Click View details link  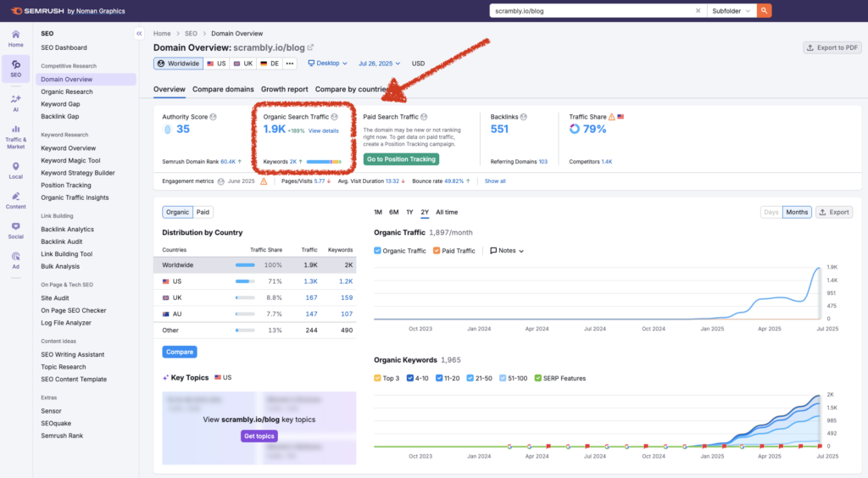(x=323, y=131)
